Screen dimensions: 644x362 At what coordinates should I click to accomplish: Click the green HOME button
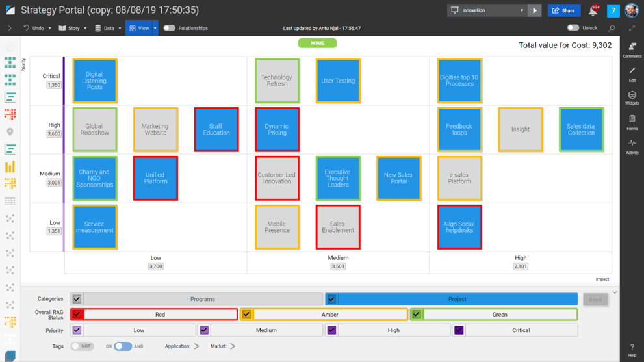tap(317, 43)
